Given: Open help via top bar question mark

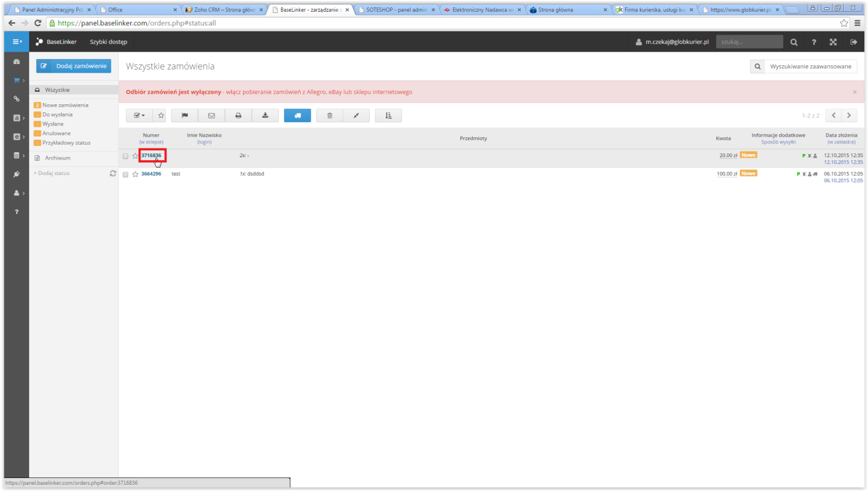Looking at the screenshot, I should (814, 42).
